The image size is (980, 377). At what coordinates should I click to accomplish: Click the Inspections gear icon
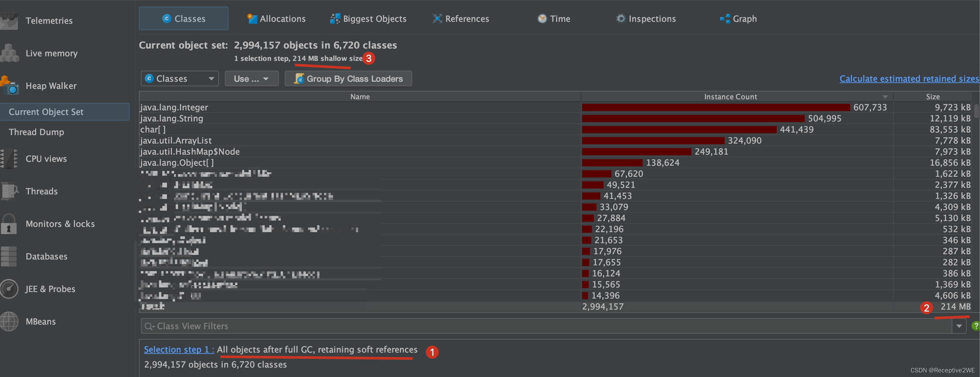[x=620, y=18]
